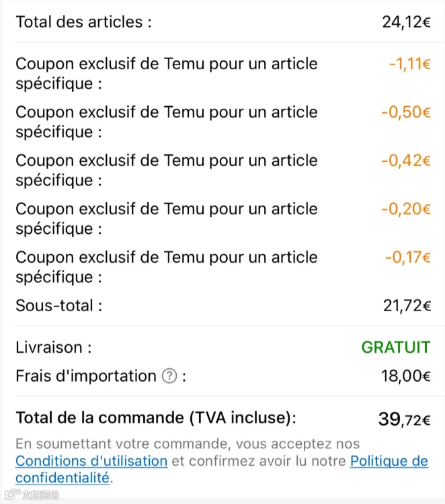Select the -0,17€ coupon discount amount
The height and width of the screenshot is (504, 445).
point(408,257)
